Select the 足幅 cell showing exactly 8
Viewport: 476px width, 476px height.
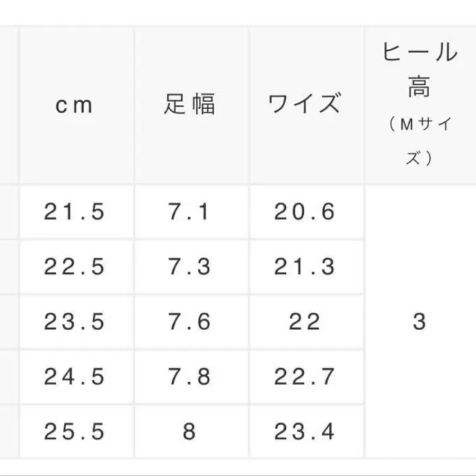[190, 432]
